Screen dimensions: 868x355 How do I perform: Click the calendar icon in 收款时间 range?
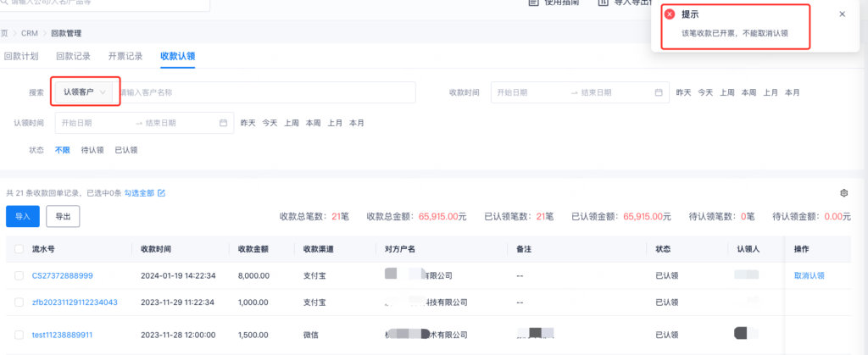(659, 92)
